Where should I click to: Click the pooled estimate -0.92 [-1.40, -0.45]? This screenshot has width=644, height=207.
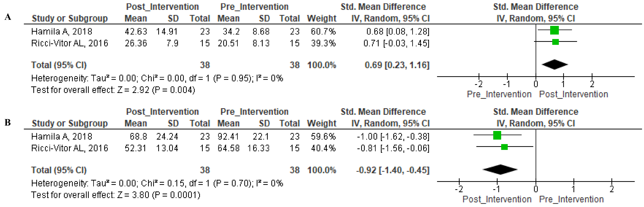pyautogui.click(x=393, y=170)
